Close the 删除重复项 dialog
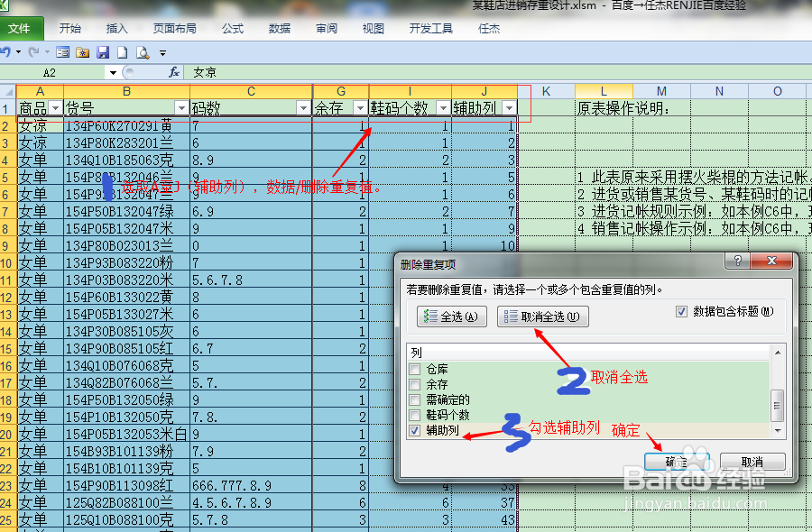This screenshot has height=532, width=812. coord(771,261)
